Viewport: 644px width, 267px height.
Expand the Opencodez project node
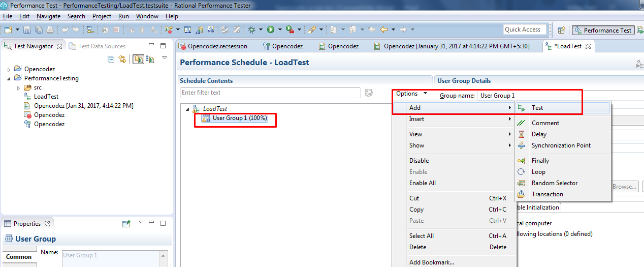(9, 69)
